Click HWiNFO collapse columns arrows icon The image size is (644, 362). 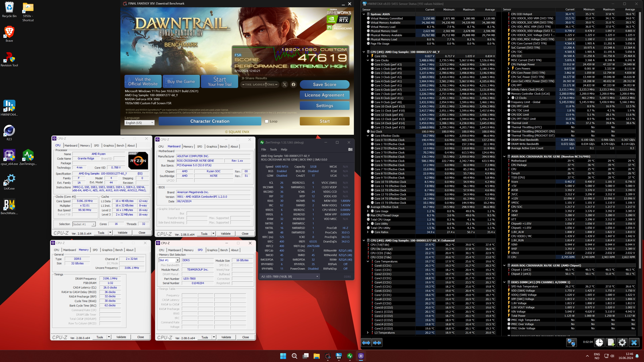click(377, 343)
